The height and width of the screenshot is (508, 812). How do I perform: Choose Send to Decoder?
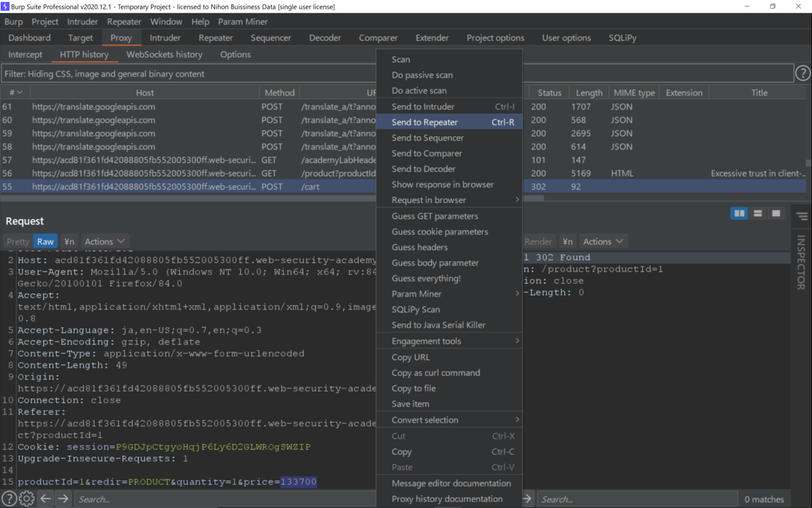tap(449, 169)
